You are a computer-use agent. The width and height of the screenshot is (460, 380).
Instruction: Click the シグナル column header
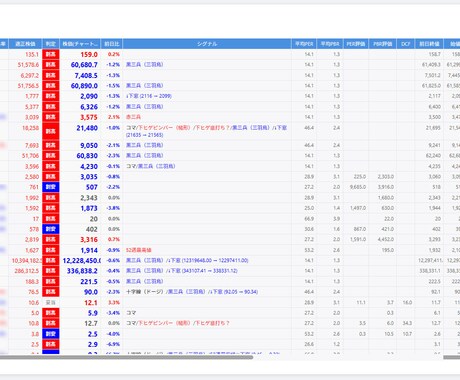pyautogui.click(x=207, y=44)
